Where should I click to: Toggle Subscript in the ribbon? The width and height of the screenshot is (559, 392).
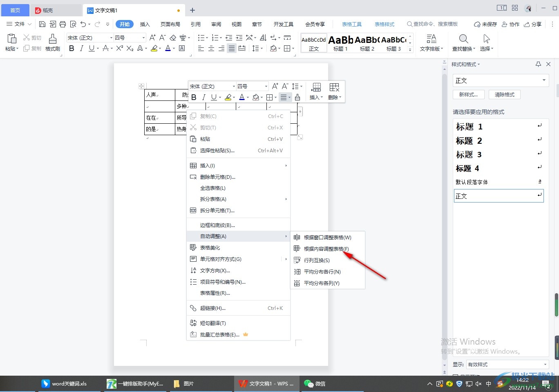130,48
